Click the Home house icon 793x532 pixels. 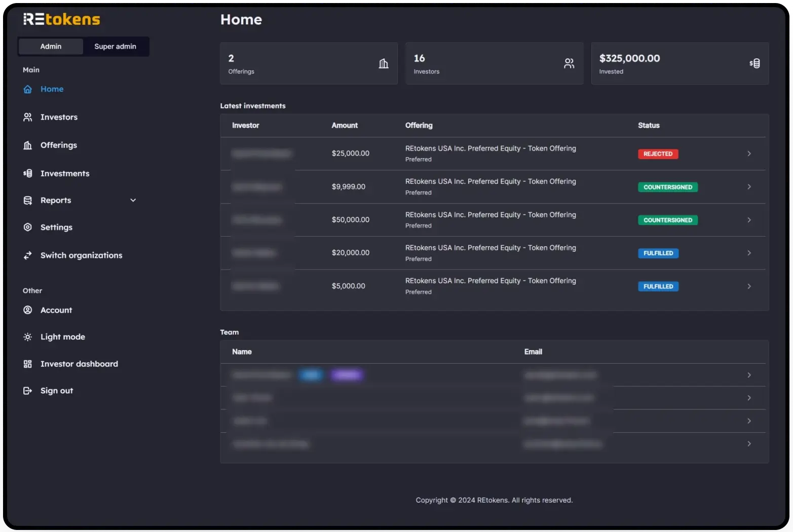click(28, 89)
